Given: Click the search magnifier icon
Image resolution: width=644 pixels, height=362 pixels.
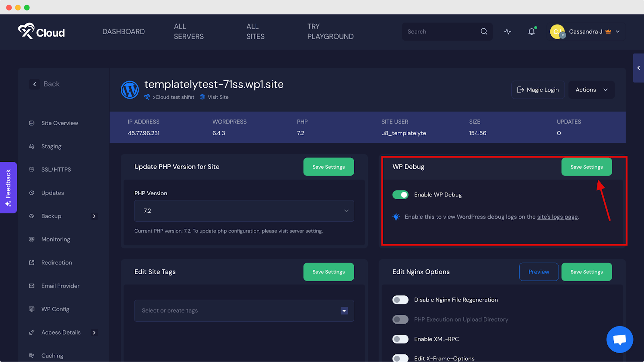Looking at the screenshot, I should 484,31.
